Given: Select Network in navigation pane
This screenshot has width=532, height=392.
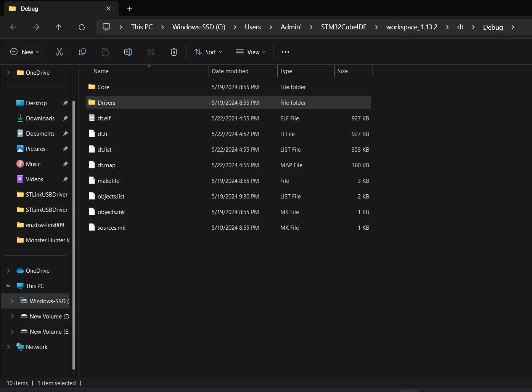Looking at the screenshot, I should (32, 347).
